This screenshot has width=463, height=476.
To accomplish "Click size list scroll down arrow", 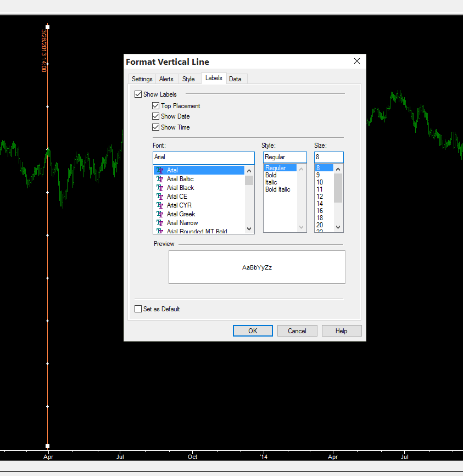I will point(338,227).
